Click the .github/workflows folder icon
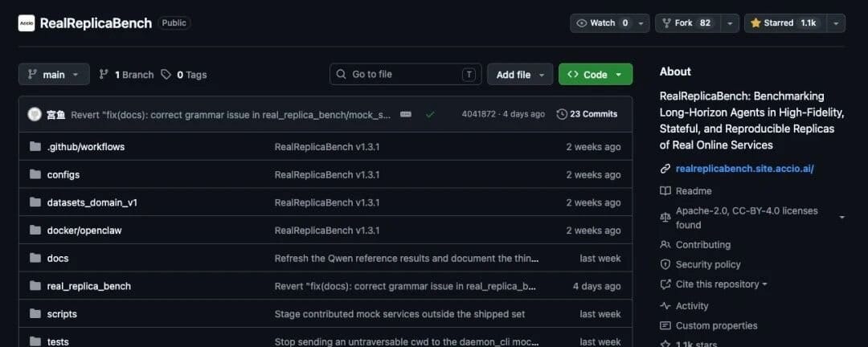The image size is (868, 347). coord(35,147)
